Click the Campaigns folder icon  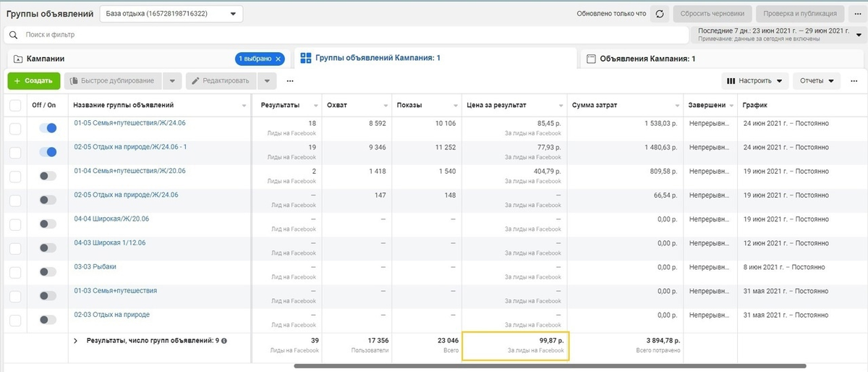coord(17,59)
